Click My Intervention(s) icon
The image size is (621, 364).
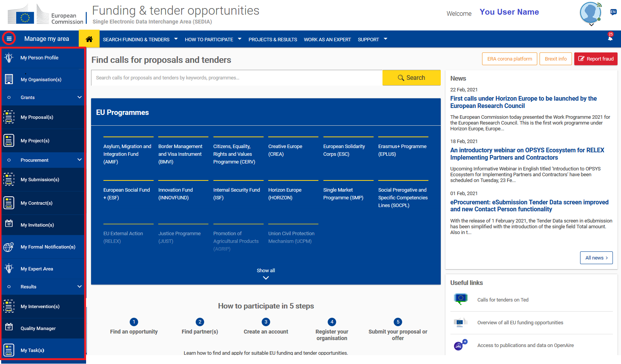point(9,306)
